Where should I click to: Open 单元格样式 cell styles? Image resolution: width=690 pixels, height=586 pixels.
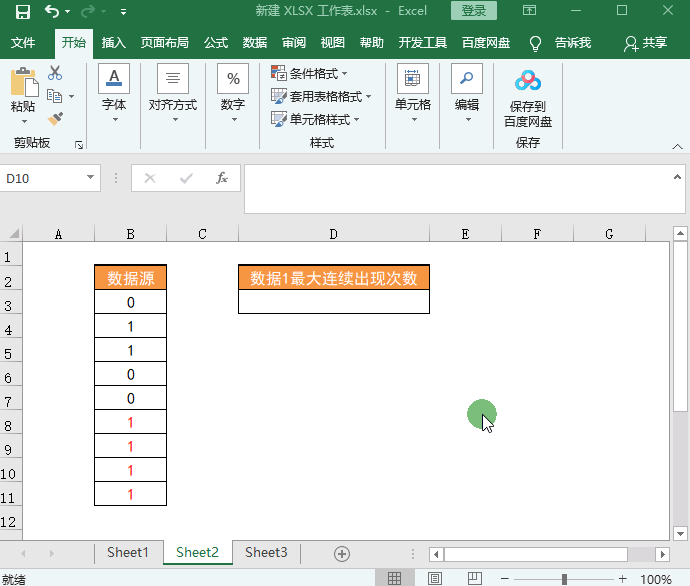(316, 119)
